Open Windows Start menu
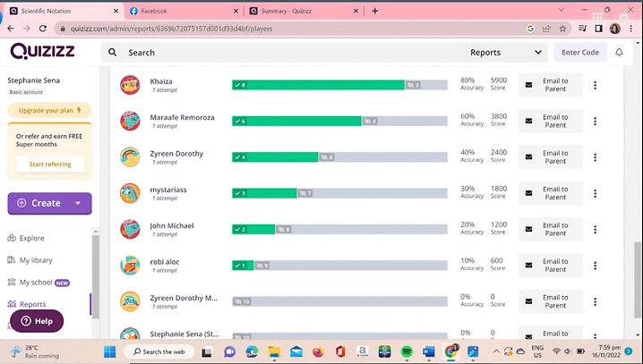 pyautogui.click(x=109, y=351)
